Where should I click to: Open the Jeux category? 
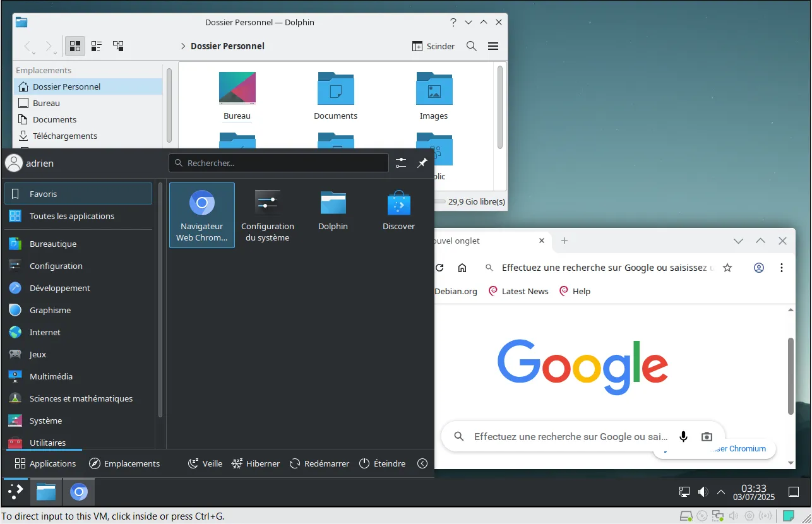(78, 354)
